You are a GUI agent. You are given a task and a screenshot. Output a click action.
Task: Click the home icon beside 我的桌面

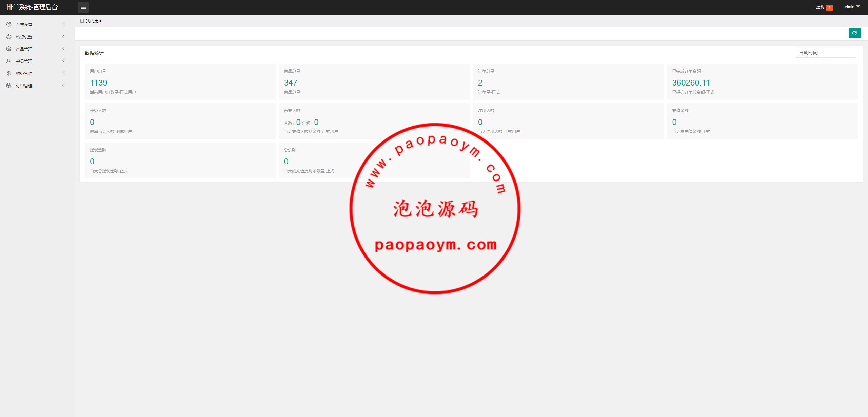click(x=82, y=21)
